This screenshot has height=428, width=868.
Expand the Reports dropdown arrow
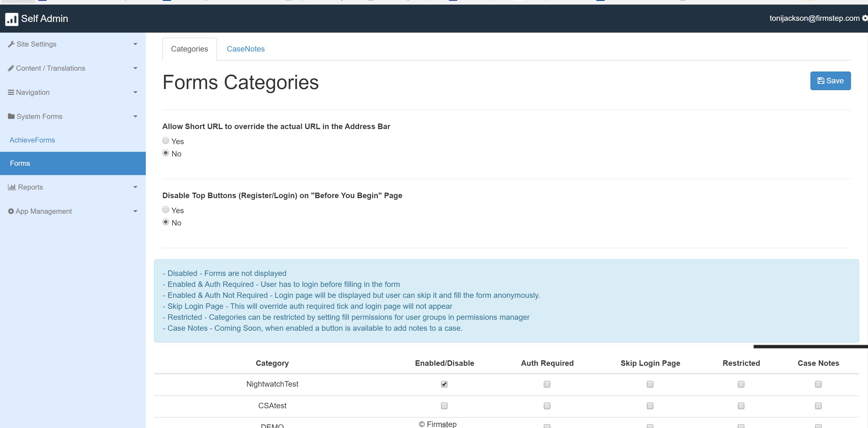135,187
